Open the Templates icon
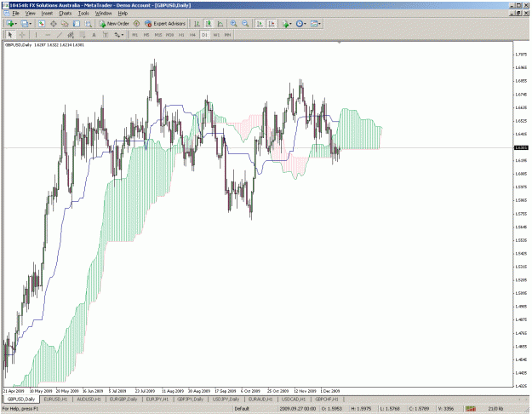 click(x=314, y=24)
